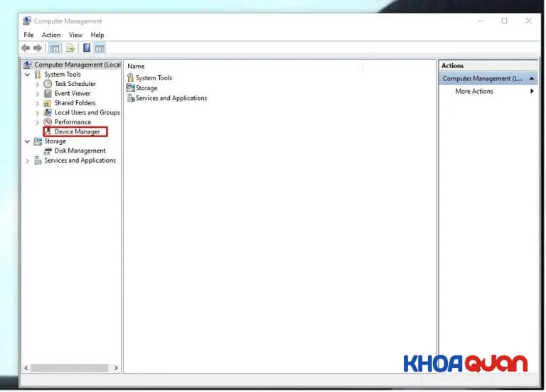Click the Shared Folders icon in tree
546x392 pixels.
point(48,103)
